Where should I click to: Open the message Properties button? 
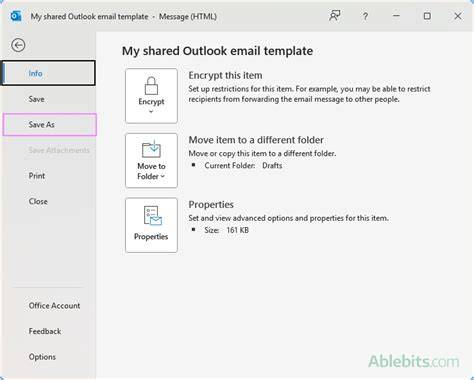pyautogui.click(x=151, y=225)
